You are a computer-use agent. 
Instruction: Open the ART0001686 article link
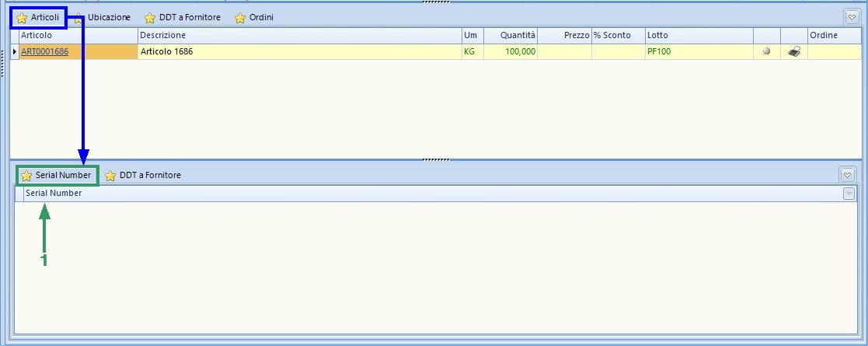pos(44,52)
